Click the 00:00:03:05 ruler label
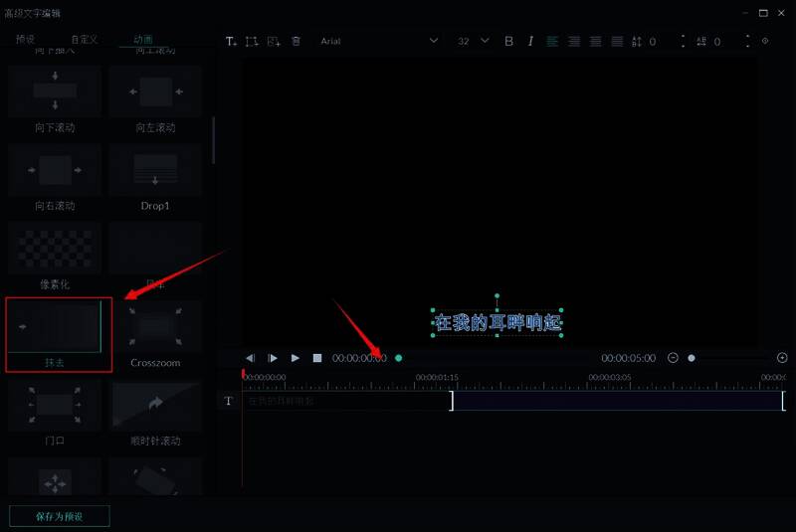796x532 pixels. click(610, 377)
